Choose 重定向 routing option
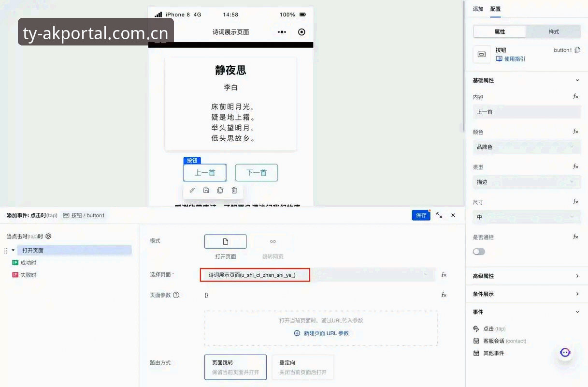588x387 pixels. [303, 367]
